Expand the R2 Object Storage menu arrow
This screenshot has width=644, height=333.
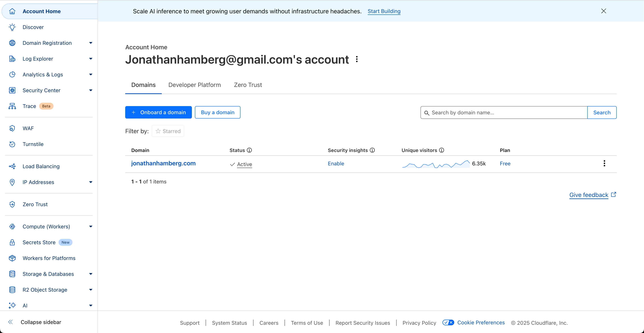[x=91, y=290]
